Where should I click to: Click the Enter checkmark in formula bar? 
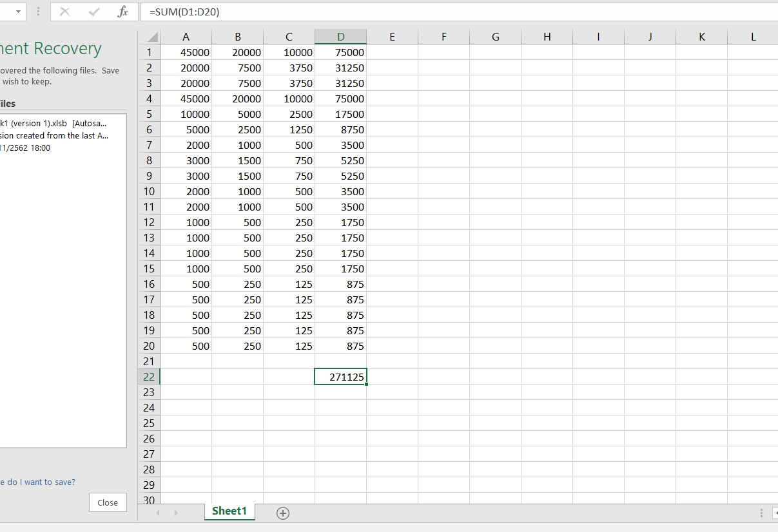pyautogui.click(x=94, y=12)
